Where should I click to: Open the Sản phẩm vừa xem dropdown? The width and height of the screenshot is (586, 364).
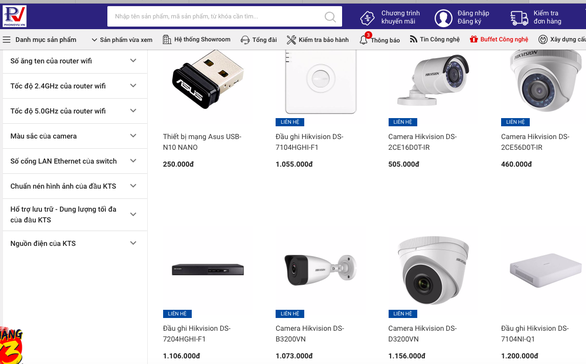point(122,40)
